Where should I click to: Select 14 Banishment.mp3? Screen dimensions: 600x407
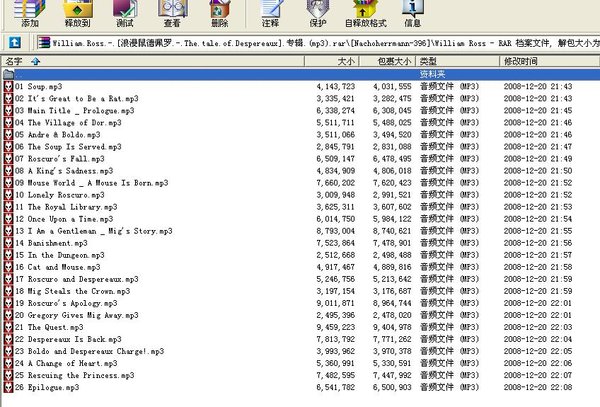point(51,243)
